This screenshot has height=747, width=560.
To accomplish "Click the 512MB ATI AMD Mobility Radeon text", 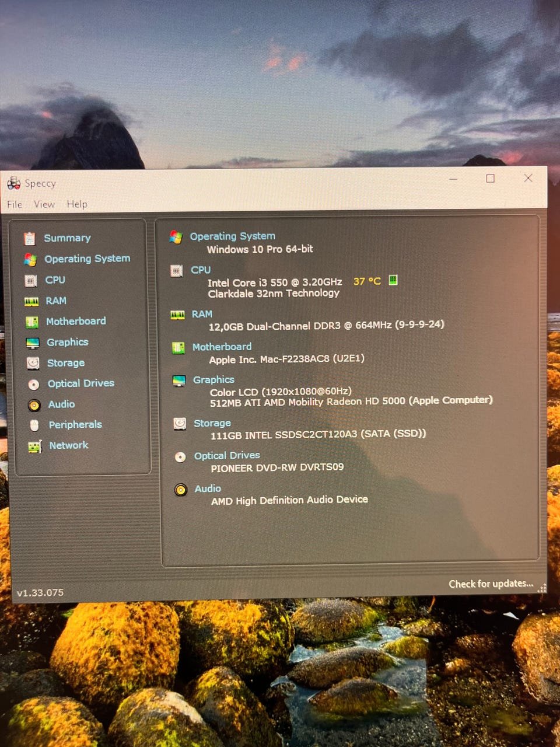I will point(351,401).
